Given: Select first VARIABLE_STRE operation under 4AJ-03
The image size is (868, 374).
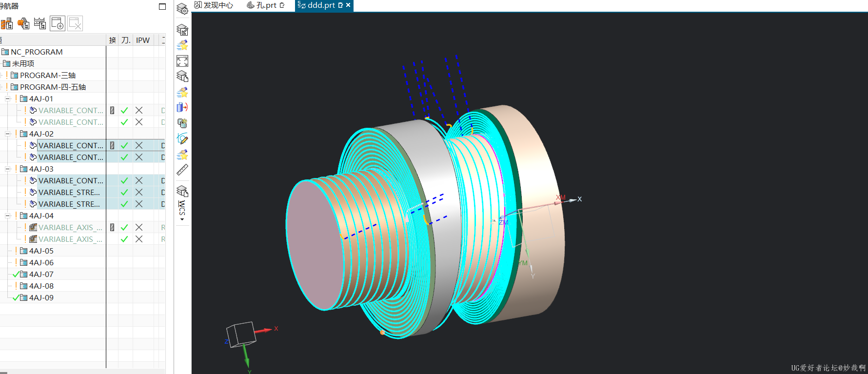Looking at the screenshot, I should [69, 192].
